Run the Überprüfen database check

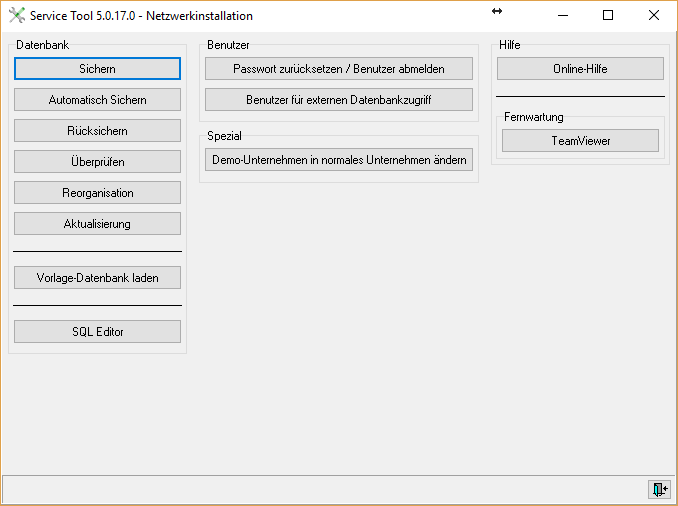97,162
